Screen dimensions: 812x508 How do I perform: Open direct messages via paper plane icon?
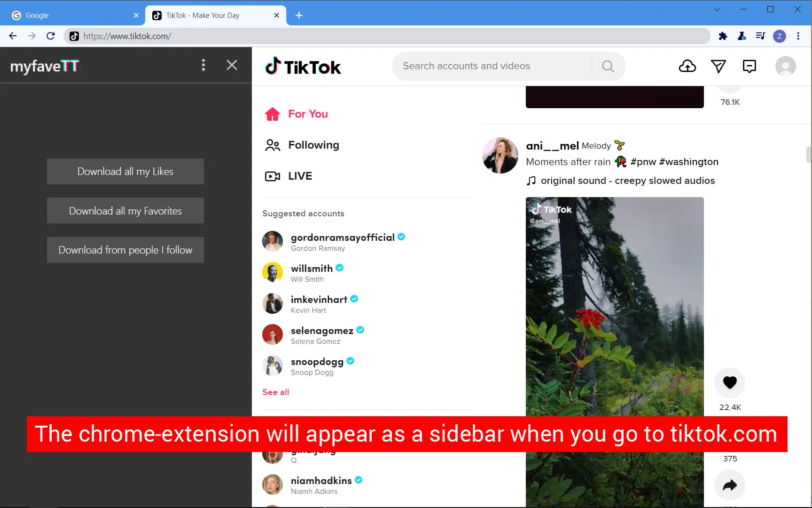718,66
